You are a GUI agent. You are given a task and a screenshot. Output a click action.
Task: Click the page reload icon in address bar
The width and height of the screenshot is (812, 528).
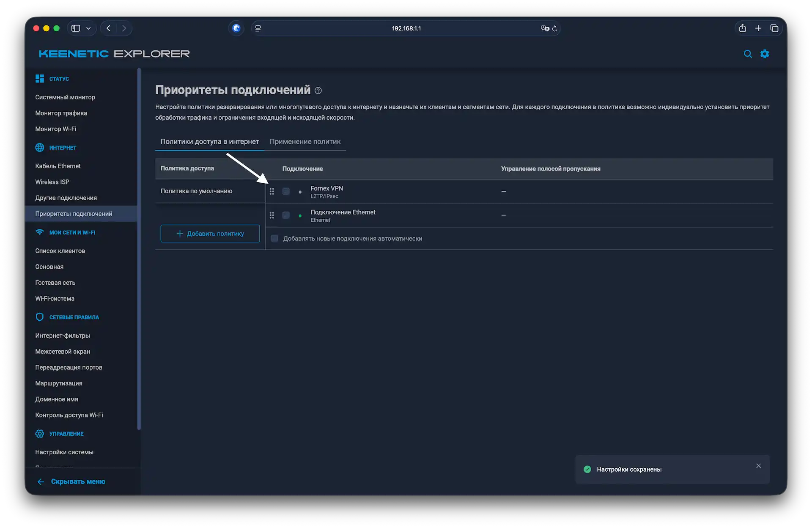pos(555,28)
